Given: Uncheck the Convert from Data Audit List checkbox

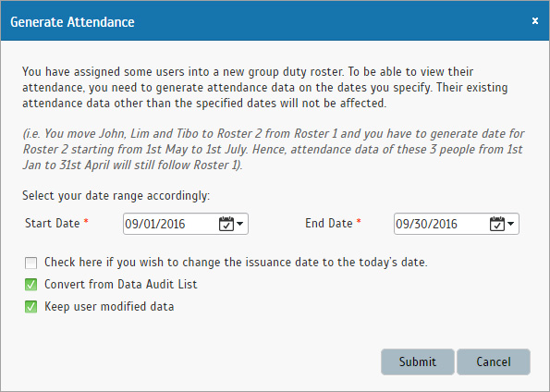Looking at the screenshot, I should coord(31,285).
